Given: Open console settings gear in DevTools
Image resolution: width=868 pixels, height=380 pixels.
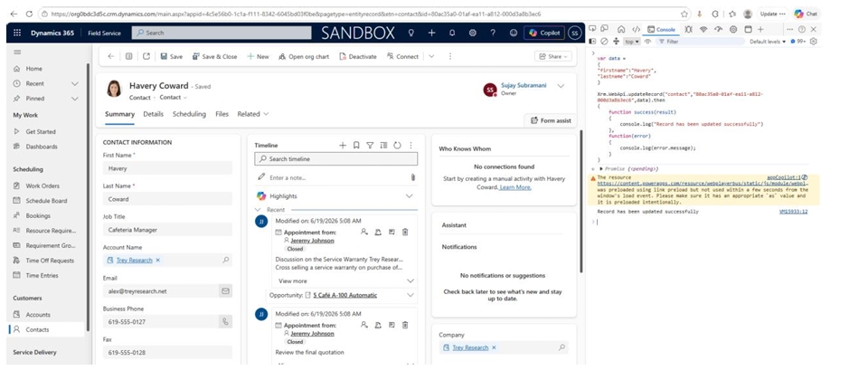Looking at the screenshot, I should pyautogui.click(x=813, y=42).
